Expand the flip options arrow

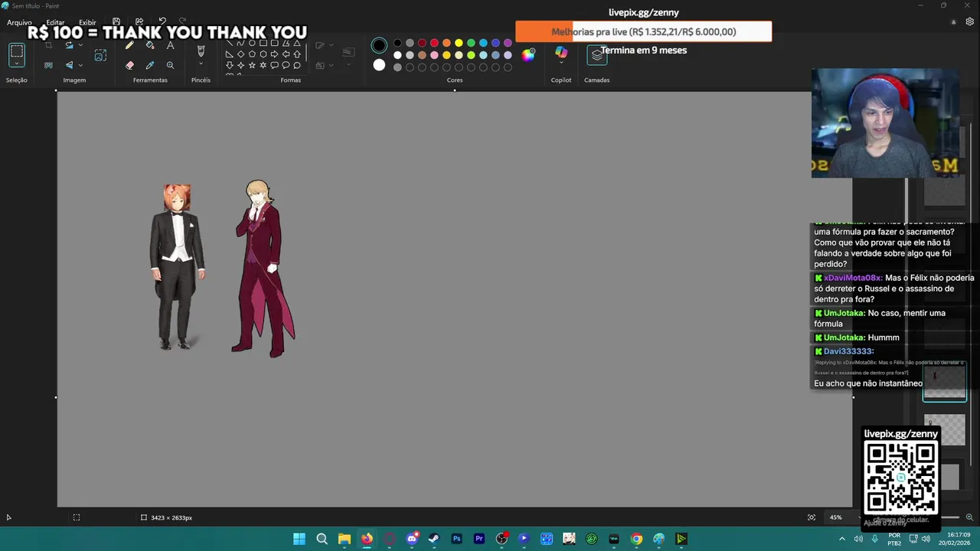80,65
